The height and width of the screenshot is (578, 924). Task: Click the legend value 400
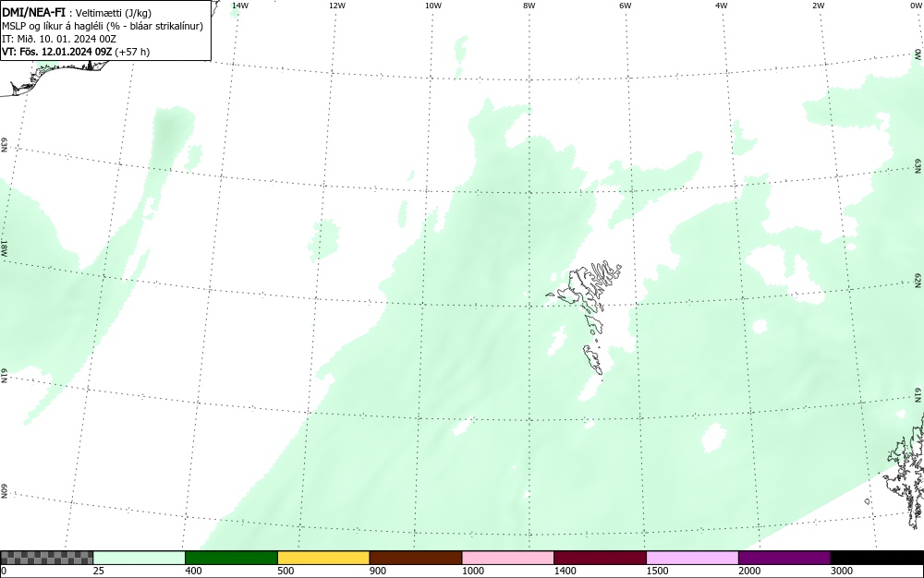193,571
